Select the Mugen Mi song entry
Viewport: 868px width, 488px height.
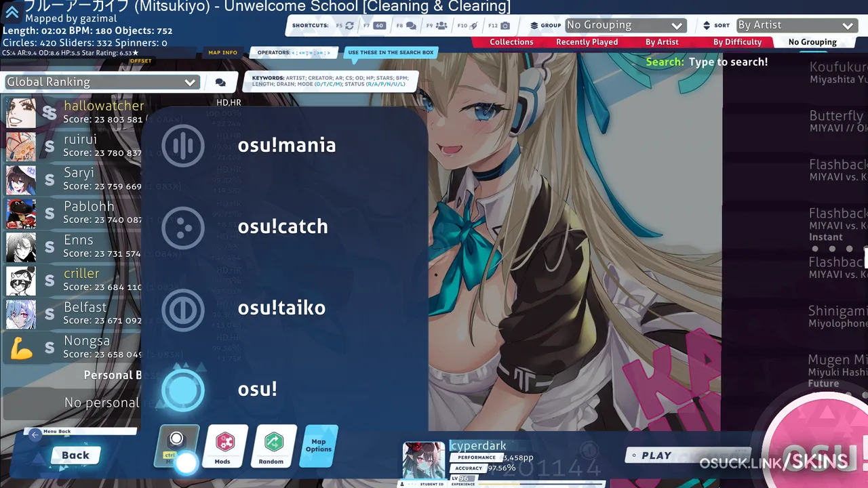pyautogui.click(x=838, y=371)
